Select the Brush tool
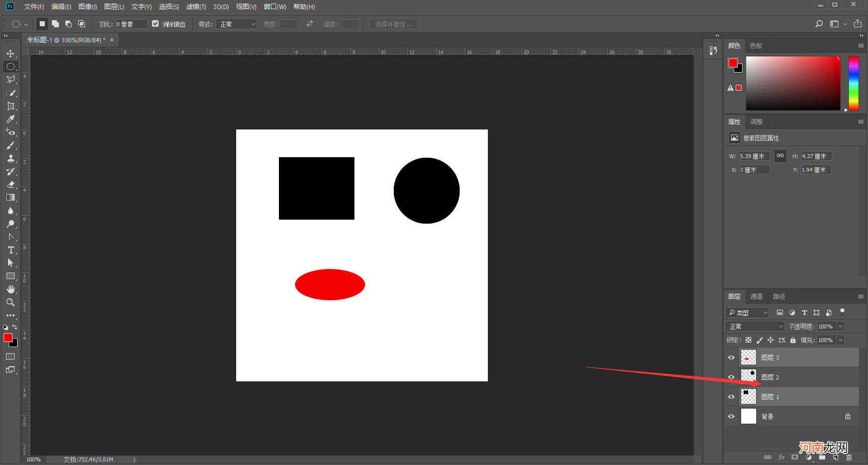Viewport: 868px width, 465px height. click(11, 145)
